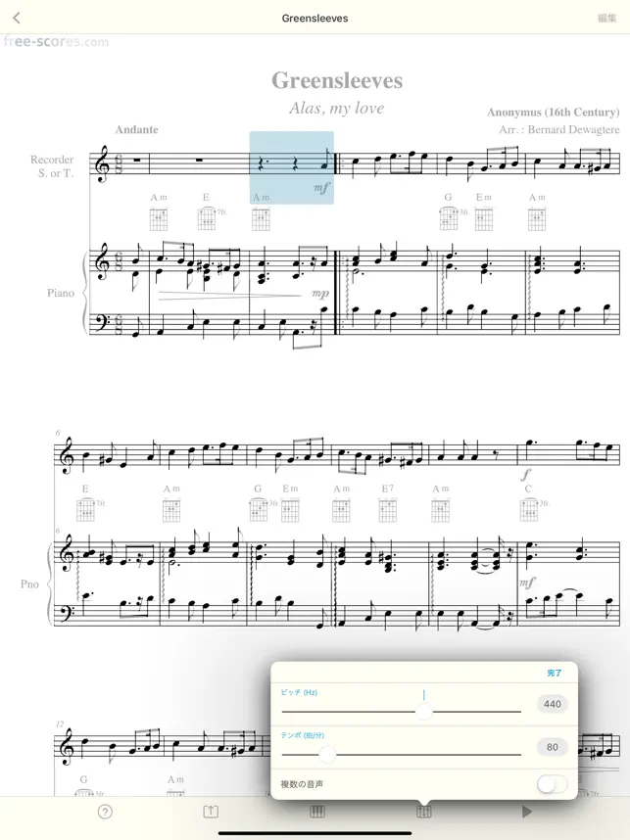The width and height of the screenshot is (630, 840).
Task: Tap the 編集 edit button
Action: point(606,19)
